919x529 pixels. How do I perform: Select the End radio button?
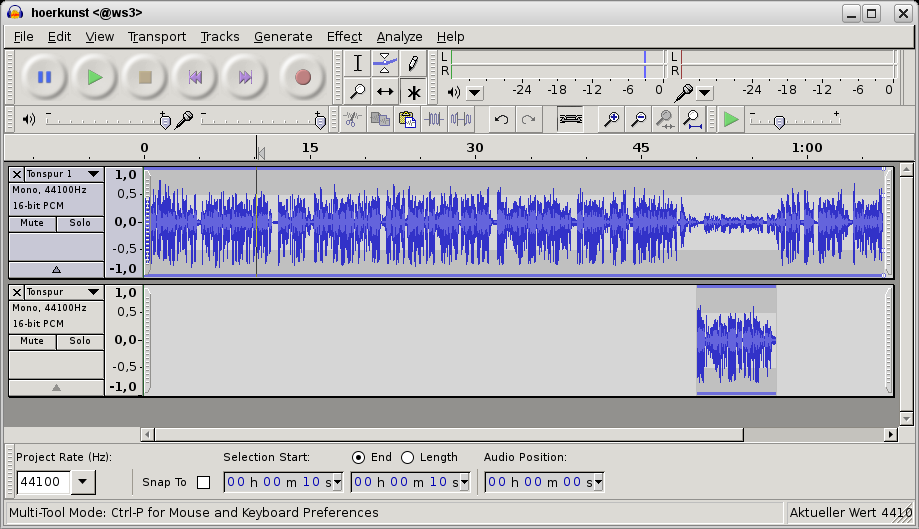click(x=358, y=457)
